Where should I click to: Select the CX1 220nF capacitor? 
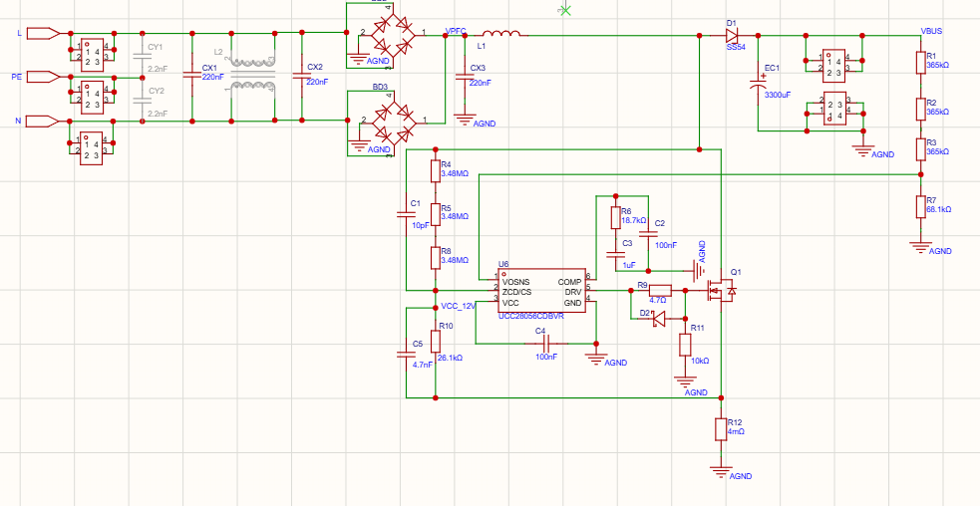coord(191,76)
